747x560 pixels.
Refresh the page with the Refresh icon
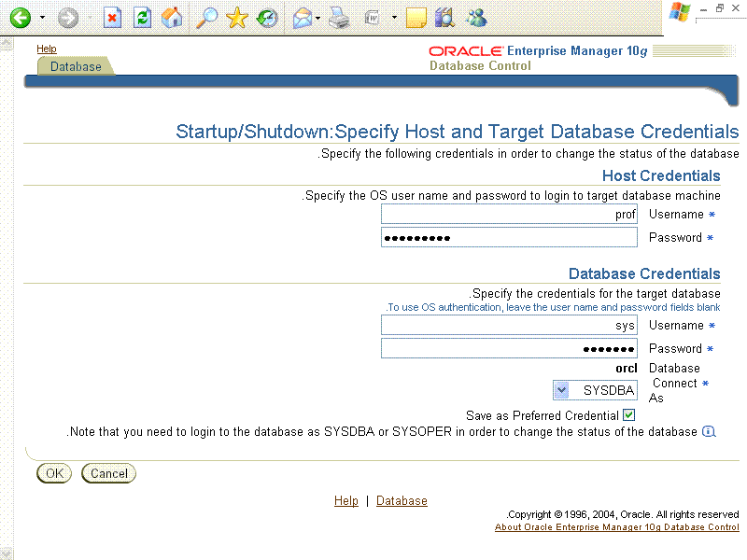click(142, 18)
